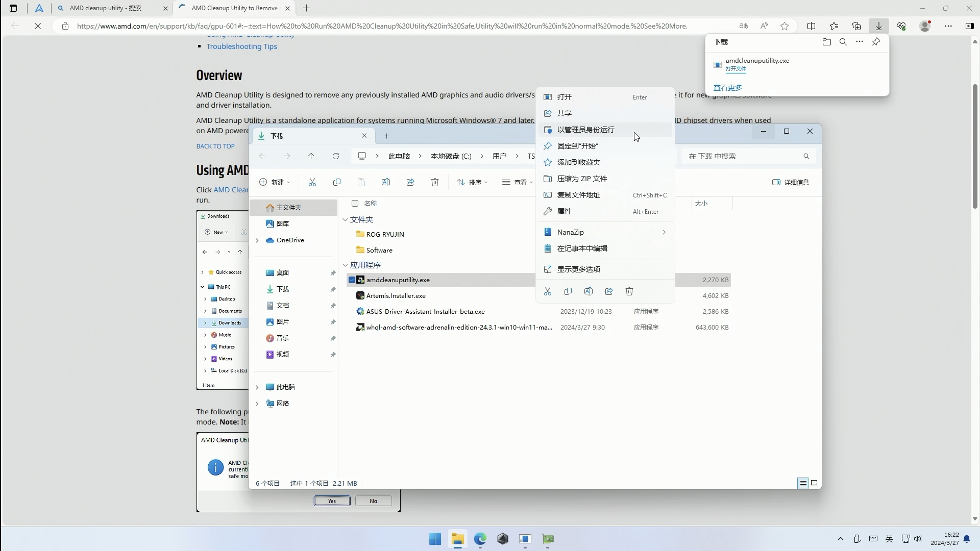Click the refresh icon in Explorer navigation

(x=336, y=156)
